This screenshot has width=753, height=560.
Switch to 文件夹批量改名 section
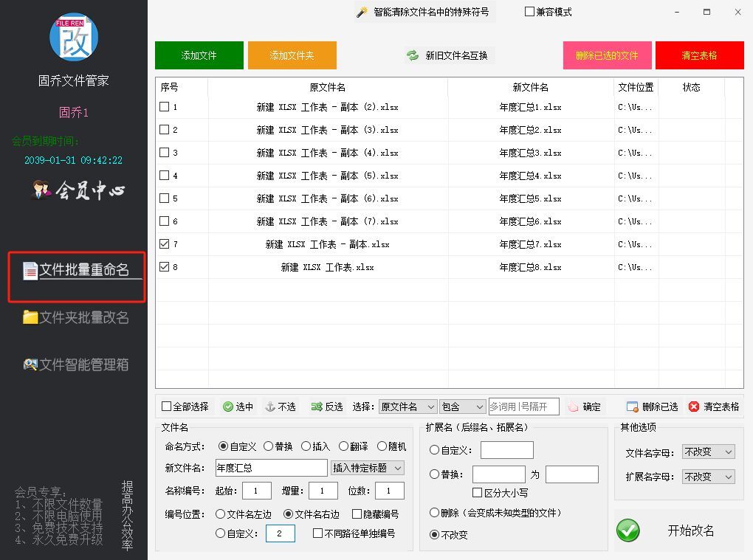[76, 317]
